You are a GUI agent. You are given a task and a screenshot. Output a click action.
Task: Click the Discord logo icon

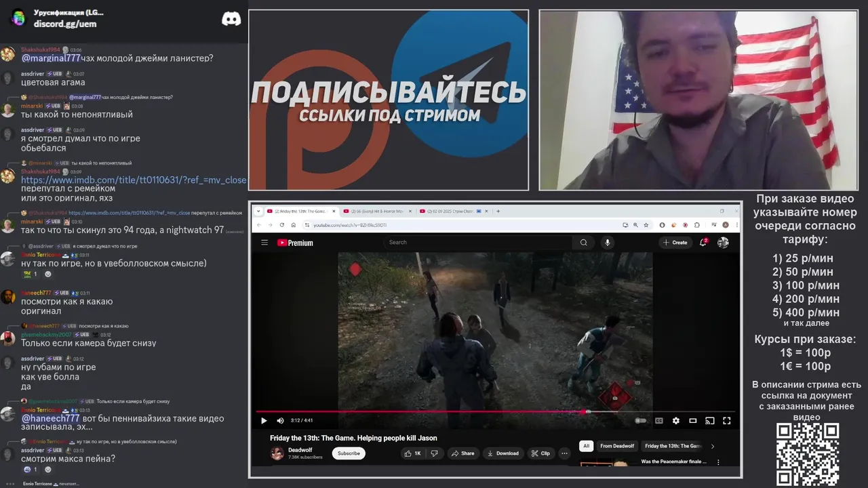pyautogui.click(x=231, y=19)
